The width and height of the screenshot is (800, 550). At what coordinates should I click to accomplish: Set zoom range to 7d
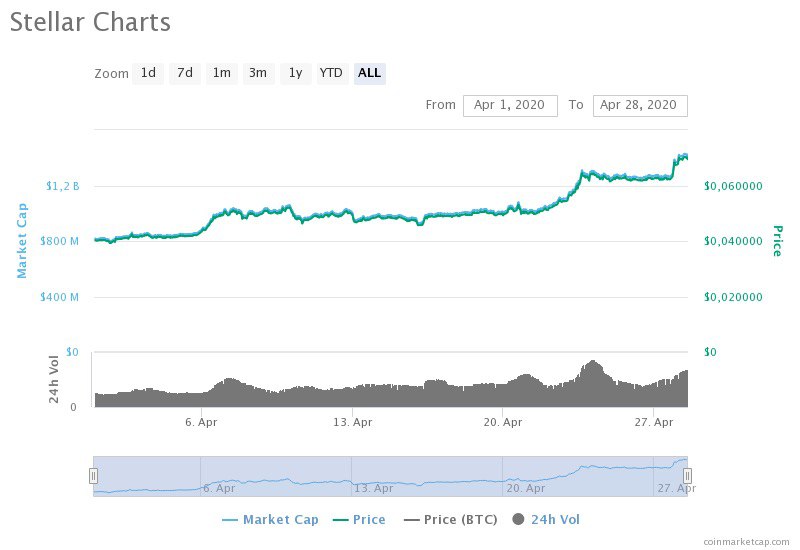click(x=185, y=73)
